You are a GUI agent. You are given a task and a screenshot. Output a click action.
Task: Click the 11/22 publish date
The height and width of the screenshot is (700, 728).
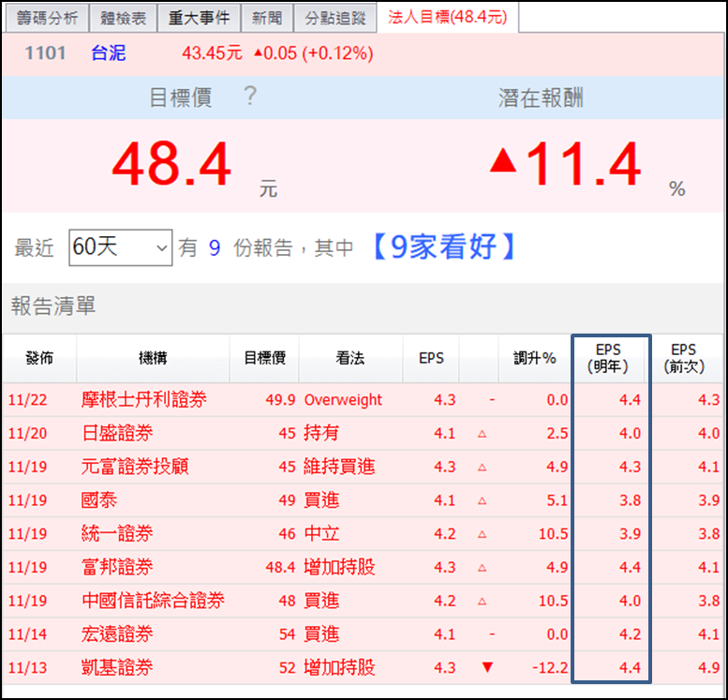pyautogui.click(x=27, y=400)
